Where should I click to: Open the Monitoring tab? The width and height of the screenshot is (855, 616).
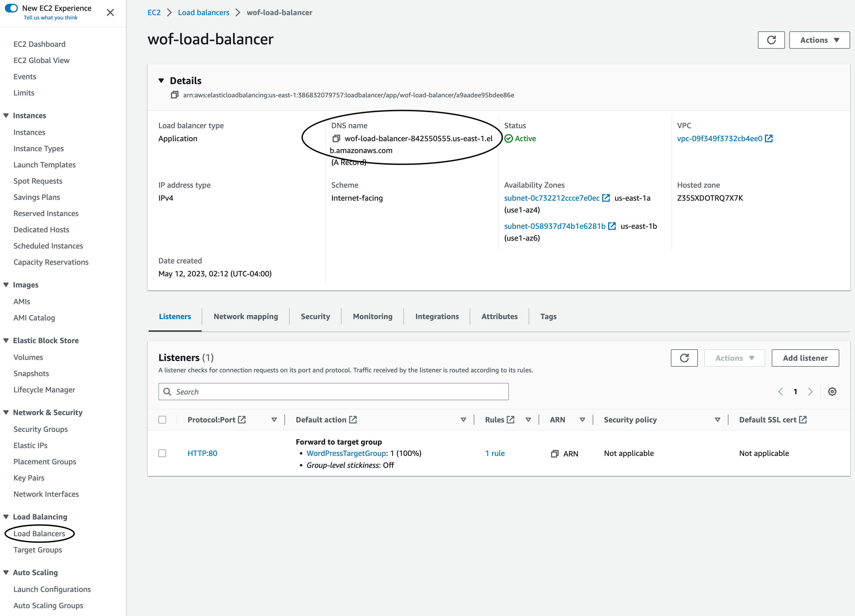click(x=372, y=316)
